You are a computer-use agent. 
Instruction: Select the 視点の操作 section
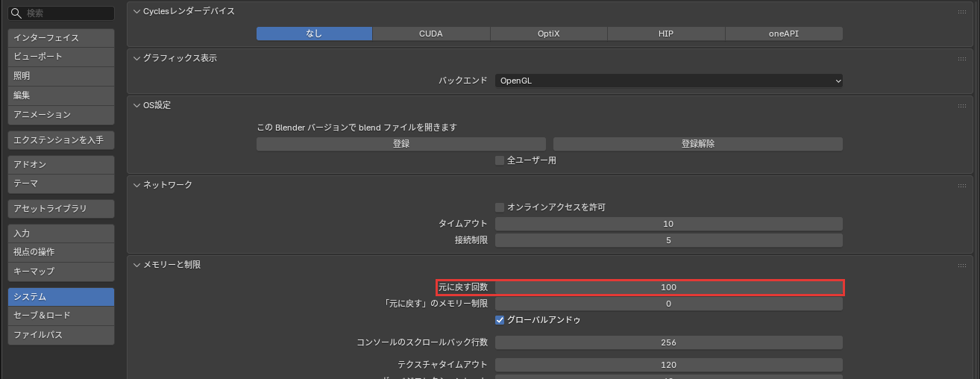(61, 252)
